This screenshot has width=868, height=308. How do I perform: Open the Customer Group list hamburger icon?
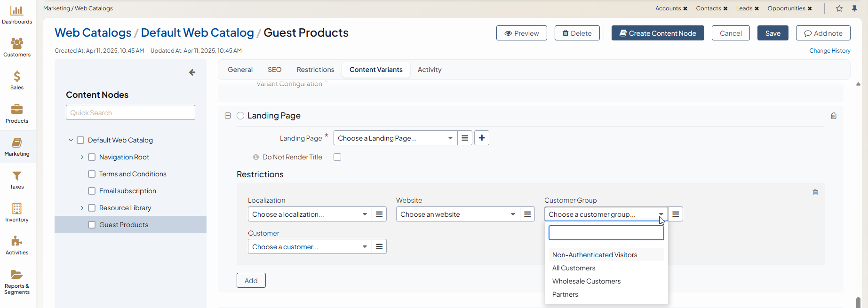point(676,214)
